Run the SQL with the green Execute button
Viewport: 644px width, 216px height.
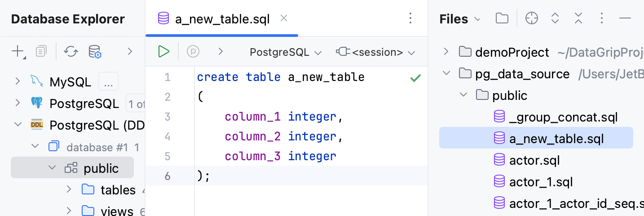click(x=164, y=51)
